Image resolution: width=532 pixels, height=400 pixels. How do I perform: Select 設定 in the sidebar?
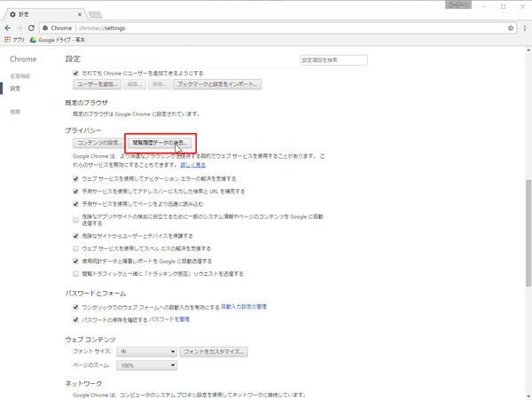[15, 89]
